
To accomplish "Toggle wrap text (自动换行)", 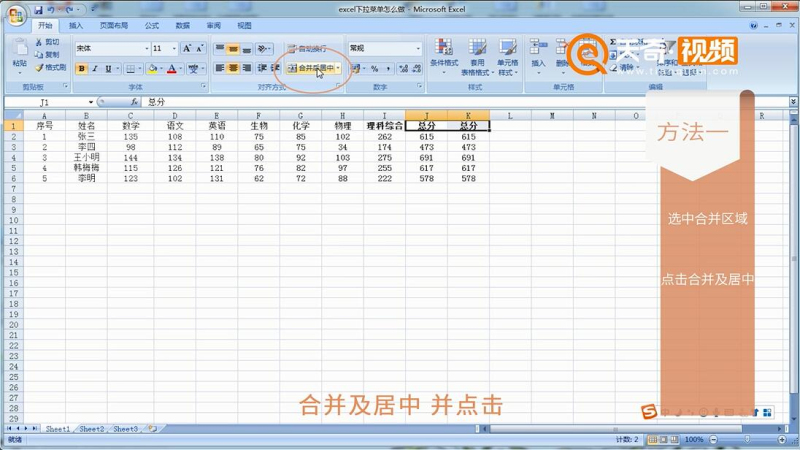I will point(307,48).
